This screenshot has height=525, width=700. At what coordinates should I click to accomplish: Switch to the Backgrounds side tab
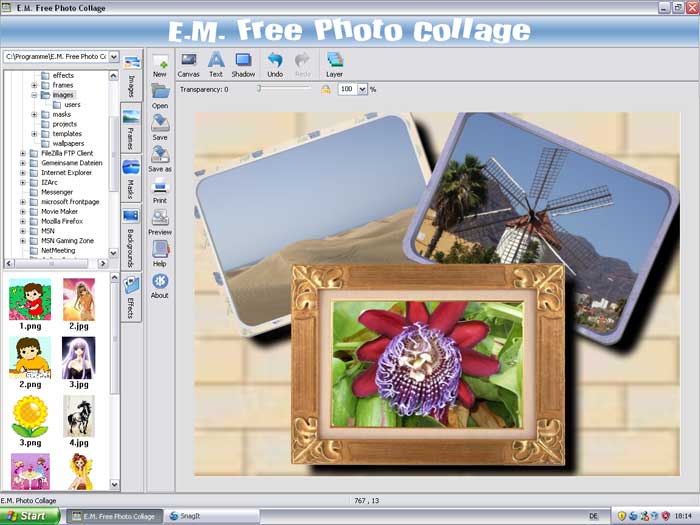[x=131, y=238]
